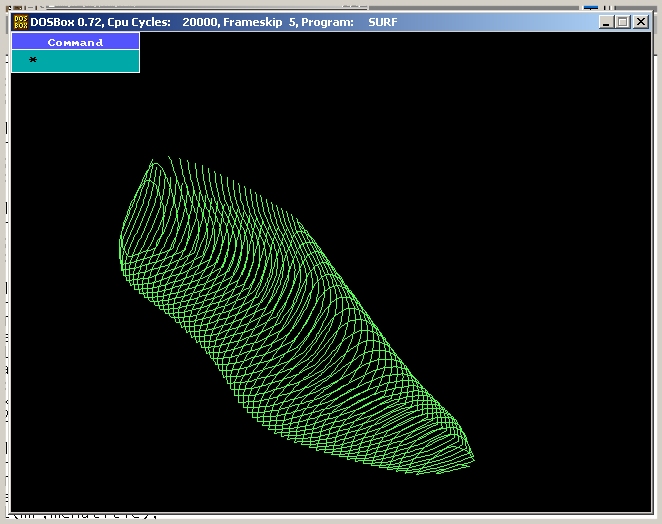
Task: Maximize the DOSBox window
Action: pos(622,22)
